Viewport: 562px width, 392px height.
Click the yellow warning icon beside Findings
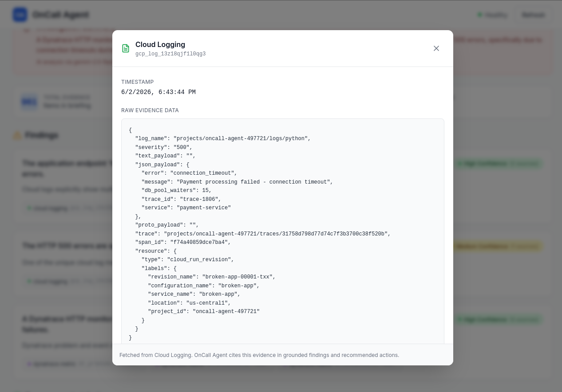pyautogui.click(x=17, y=135)
